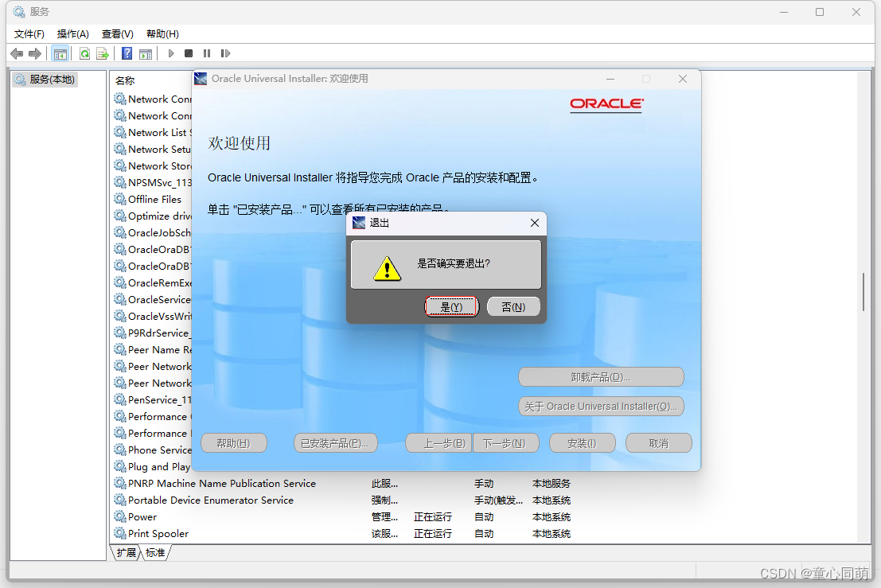Select PNRP Machine Name Publication Service row
This screenshot has width=881, height=588.
pyautogui.click(x=342, y=484)
